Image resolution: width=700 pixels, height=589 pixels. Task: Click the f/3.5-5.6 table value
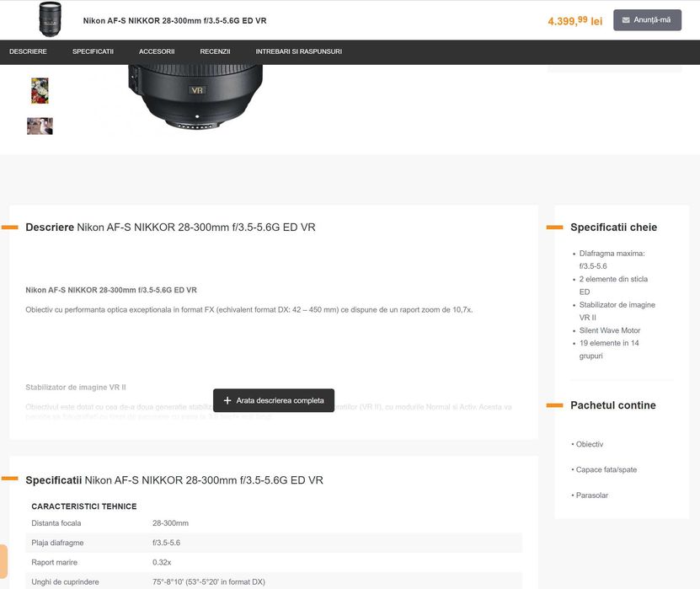[x=167, y=543]
